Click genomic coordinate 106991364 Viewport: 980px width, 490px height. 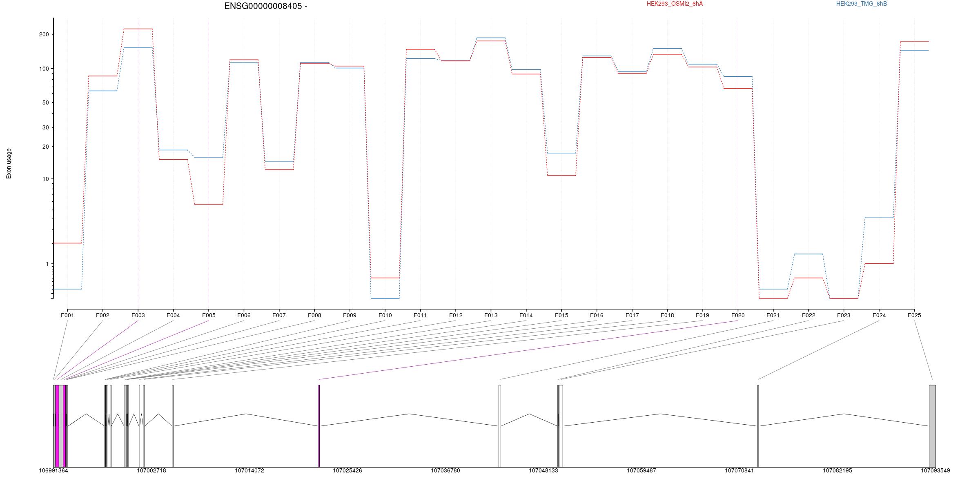tap(53, 471)
